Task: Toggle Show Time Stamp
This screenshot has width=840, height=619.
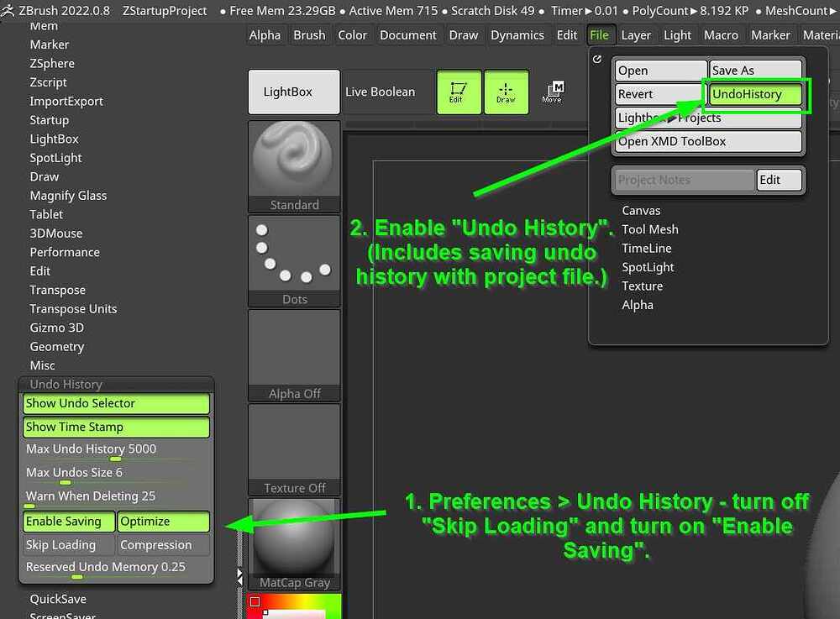Action: (x=116, y=427)
